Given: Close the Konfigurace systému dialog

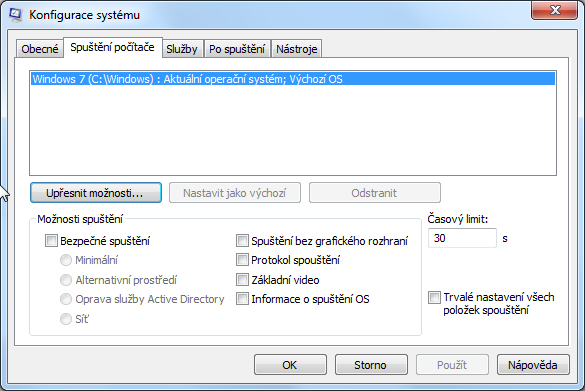Looking at the screenshot, I should coord(554,10).
